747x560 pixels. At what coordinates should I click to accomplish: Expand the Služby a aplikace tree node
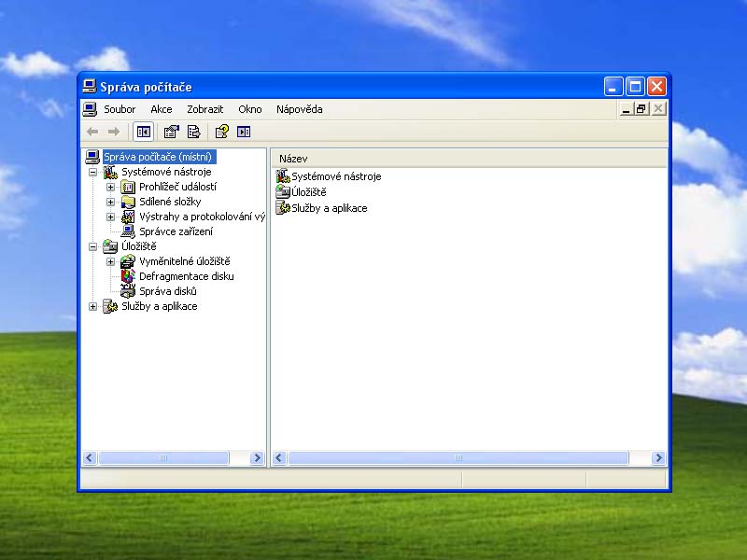[92, 306]
